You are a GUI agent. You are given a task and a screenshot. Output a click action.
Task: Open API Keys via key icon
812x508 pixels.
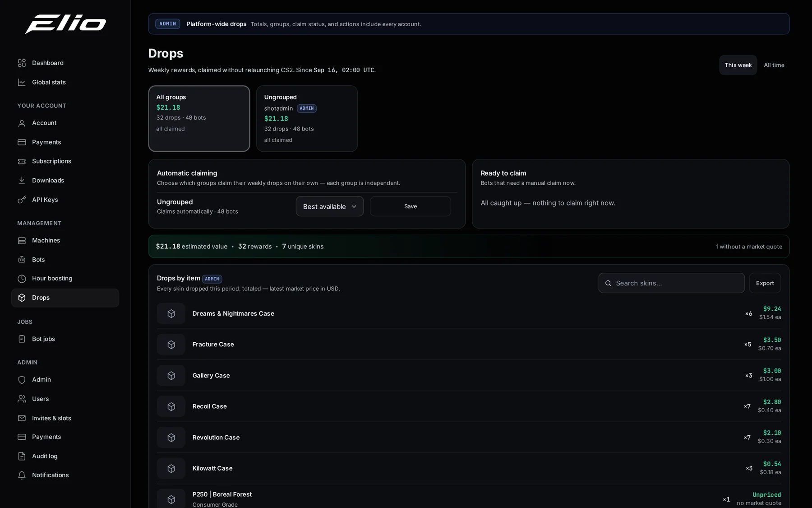[22, 200]
